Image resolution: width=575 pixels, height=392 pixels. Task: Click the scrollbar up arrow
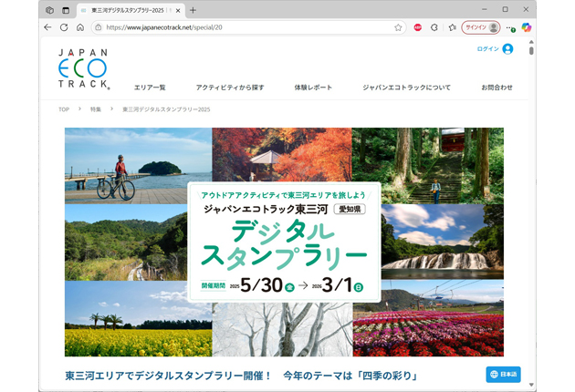coord(531,42)
